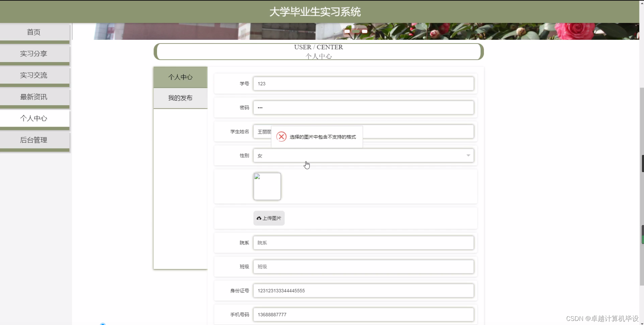Screen dimensions: 644x325
Task: Dismiss the red error icon in the popup
Action: (281, 136)
